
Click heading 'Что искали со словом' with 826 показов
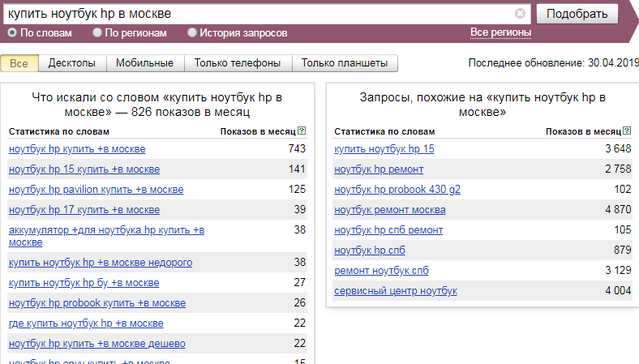click(x=157, y=105)
